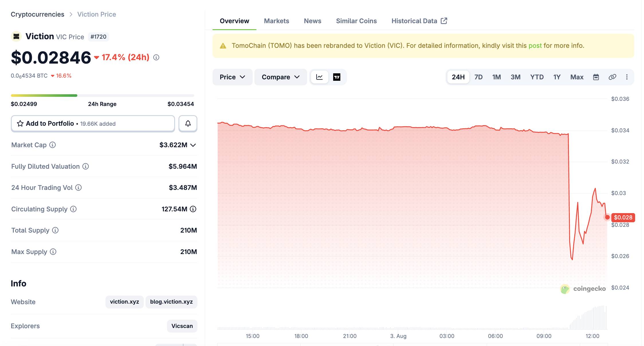
Task: Open the Compare dropdown
Action: [x=280, y=77]
